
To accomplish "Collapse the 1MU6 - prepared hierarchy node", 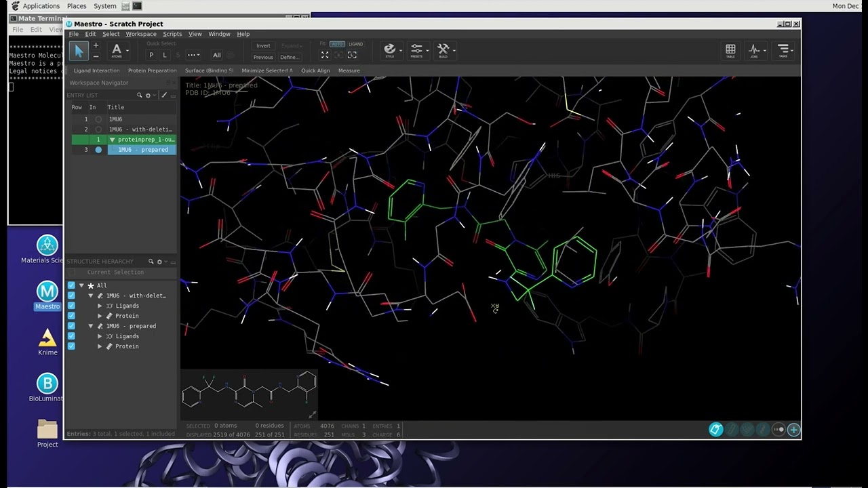I will 91,326.
